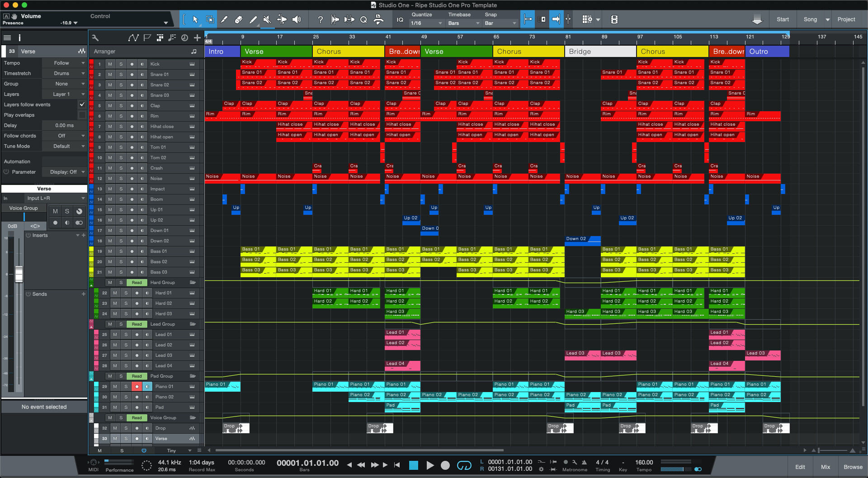Open MIDI monitor icon in transport
The image size is (868, 478).
pos(94,462)
